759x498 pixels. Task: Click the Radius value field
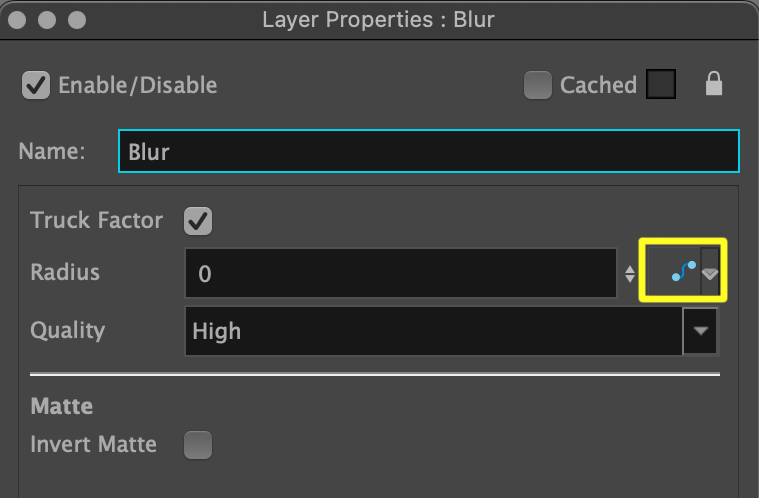(x=400, y=273)
